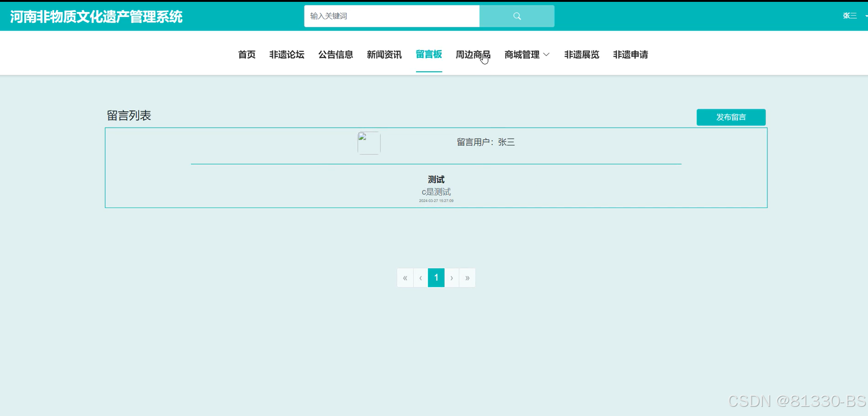Click the 留言列表 heading
This screenshot has height=416, width=868.
pos(129,116)
